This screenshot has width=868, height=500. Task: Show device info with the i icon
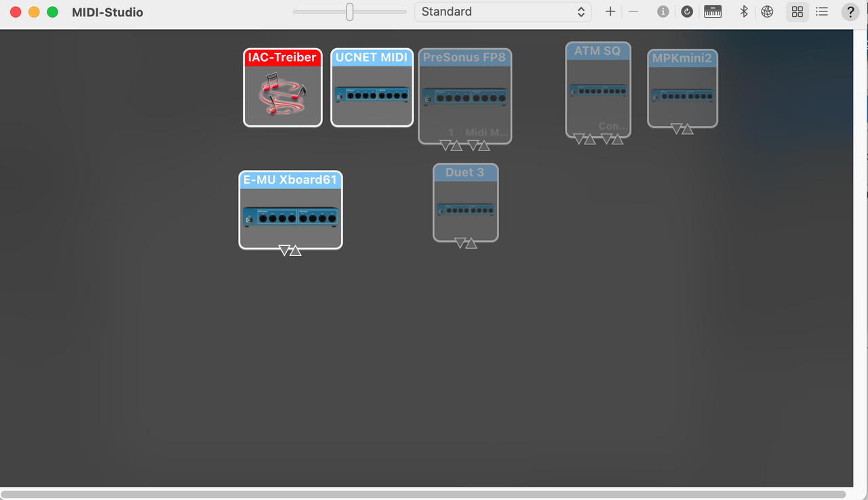click(663, 12)
